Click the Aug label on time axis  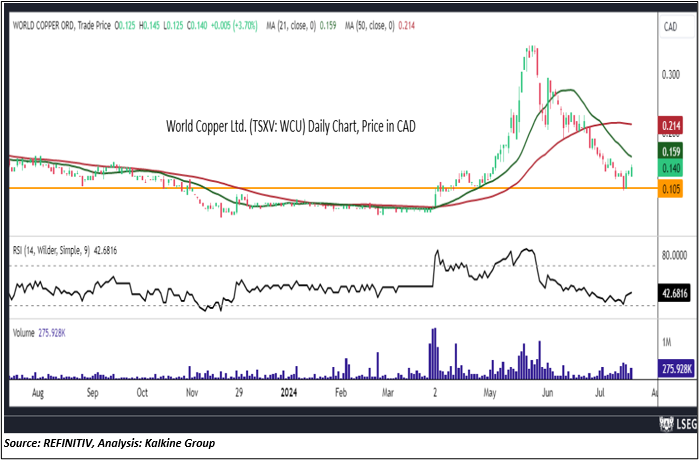coord(38,394)
